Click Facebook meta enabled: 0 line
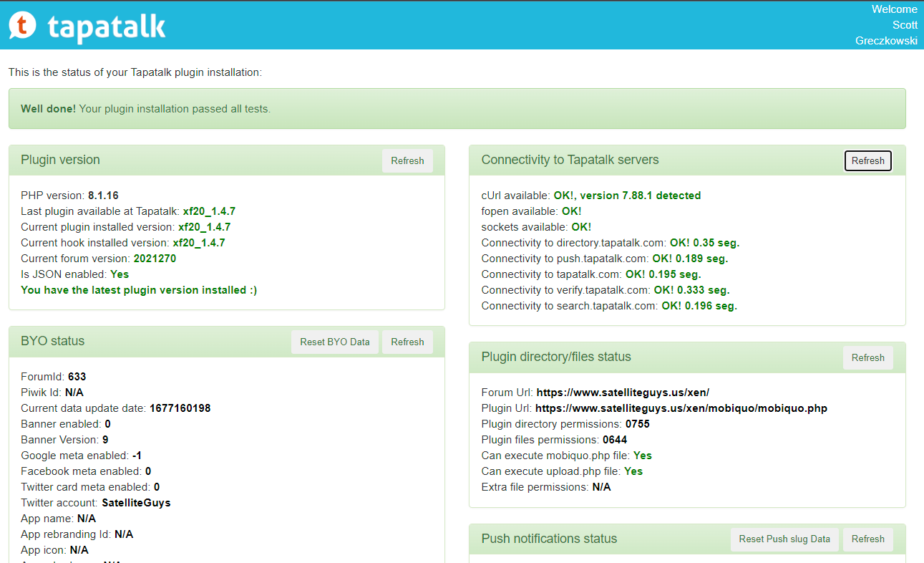Image resolution: width=924 pixels, height=563 pixels. tap(86, 471)
